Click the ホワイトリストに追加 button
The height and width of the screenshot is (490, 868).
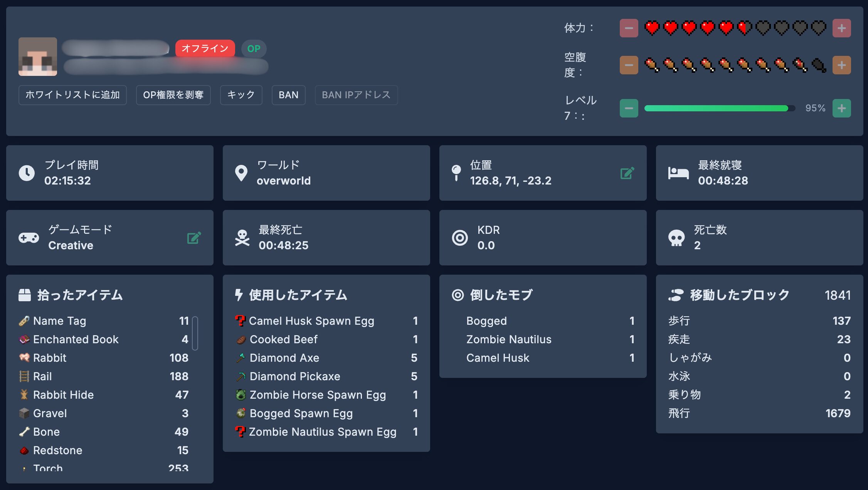(x=72, y=95)
